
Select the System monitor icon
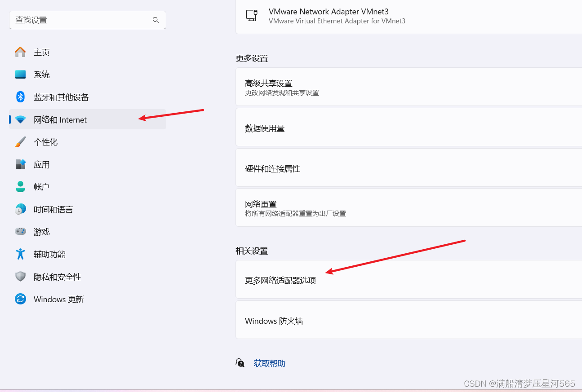[20, 75]
